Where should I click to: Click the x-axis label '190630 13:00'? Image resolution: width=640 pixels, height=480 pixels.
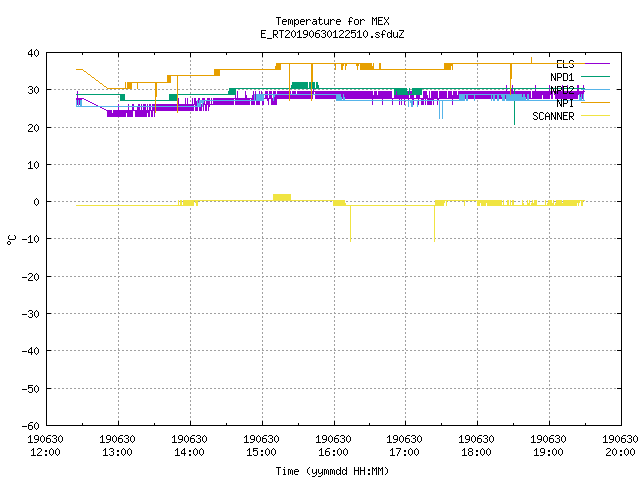[x=117, y=446]
